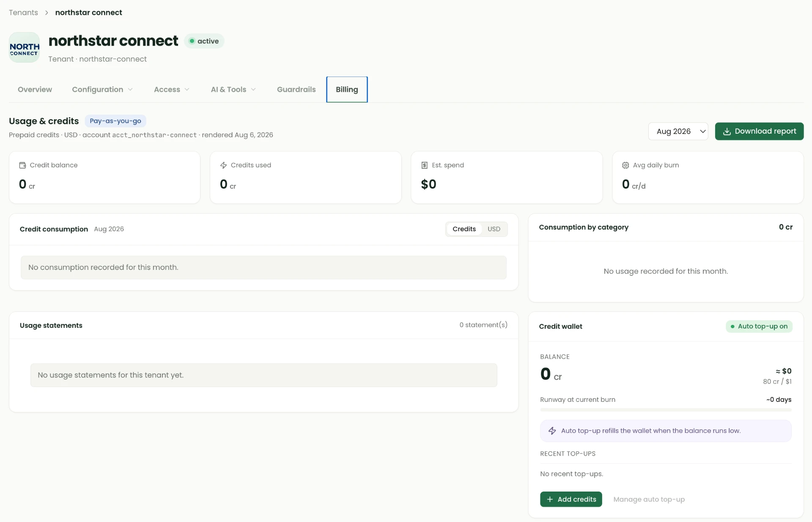
Task: Click the 'Tenant · northstar-connect' subtitle
Action: click(x=97, y=59)
